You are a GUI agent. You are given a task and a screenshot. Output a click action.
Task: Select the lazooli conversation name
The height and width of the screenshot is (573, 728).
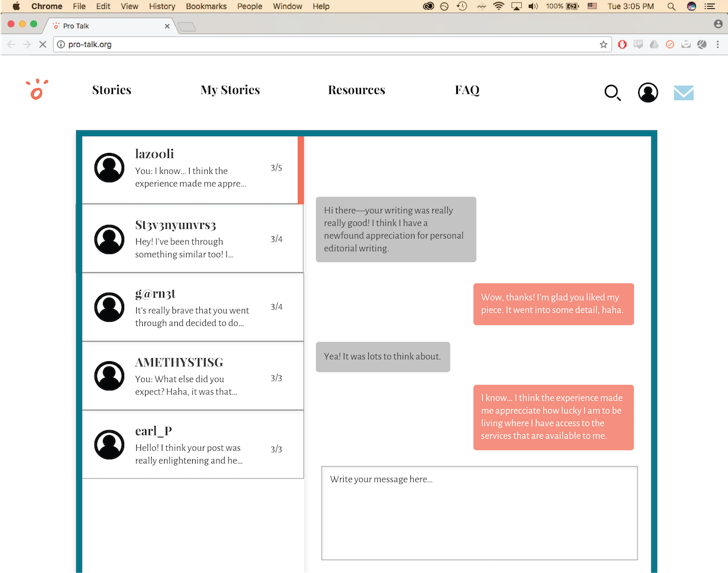(x=155, y=154)
